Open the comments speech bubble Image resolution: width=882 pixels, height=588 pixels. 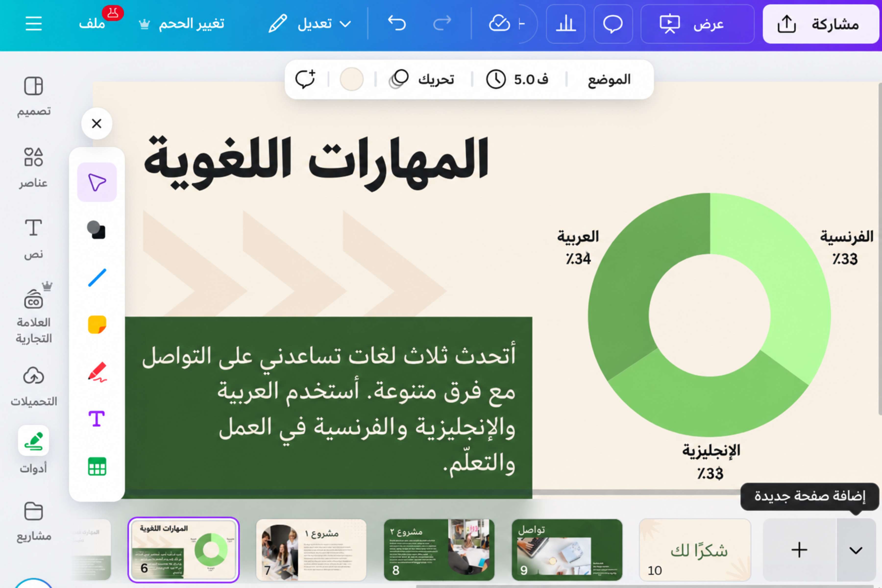(613, 24)
